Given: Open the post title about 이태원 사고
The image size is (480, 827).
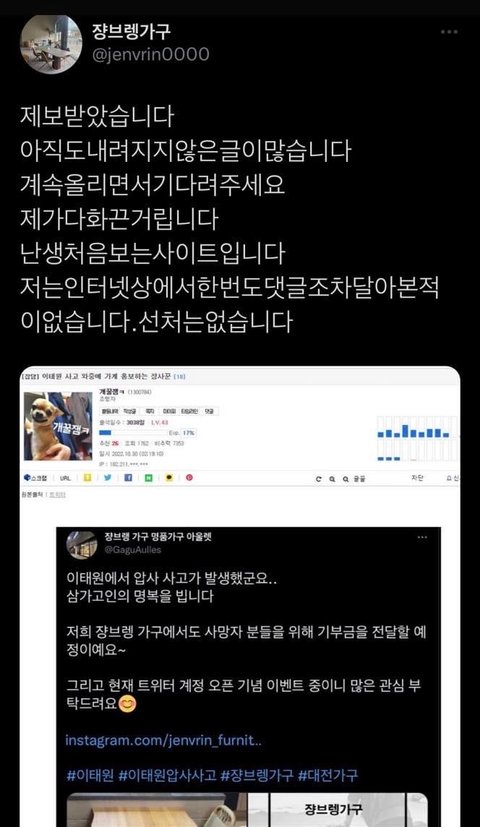Looking at the screenshot, I should click(103, 377).
